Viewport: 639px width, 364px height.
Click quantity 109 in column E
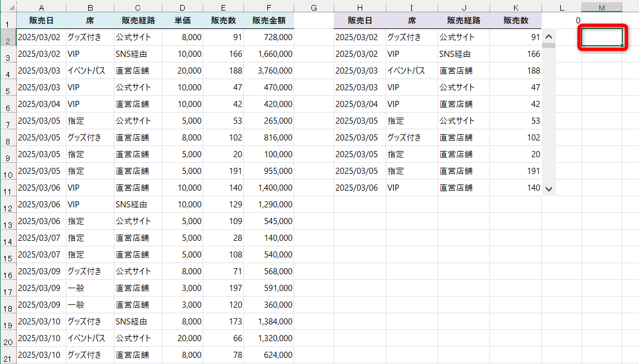coord(223,221)
